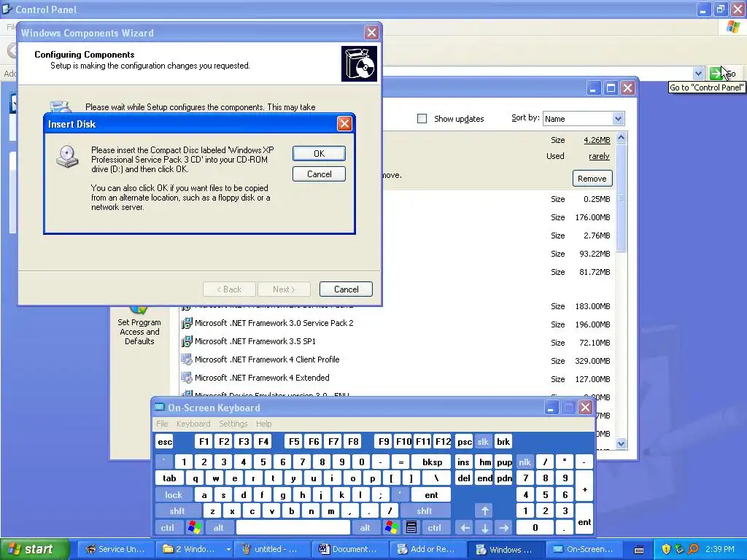Click the F1 key on On-Screen Keyboard
Screen dimensions: 747x560
pyautogui.click(x=204, y=442)
